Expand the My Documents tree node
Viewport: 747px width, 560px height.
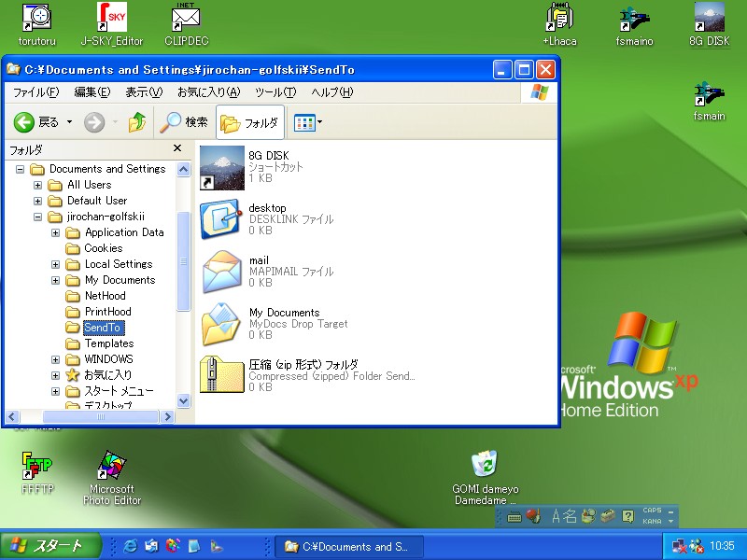point(56,280)
